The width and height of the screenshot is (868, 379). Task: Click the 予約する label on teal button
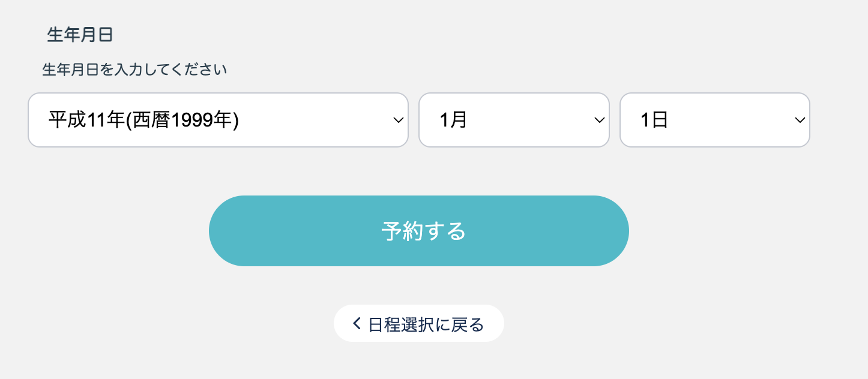coord(424,231)
